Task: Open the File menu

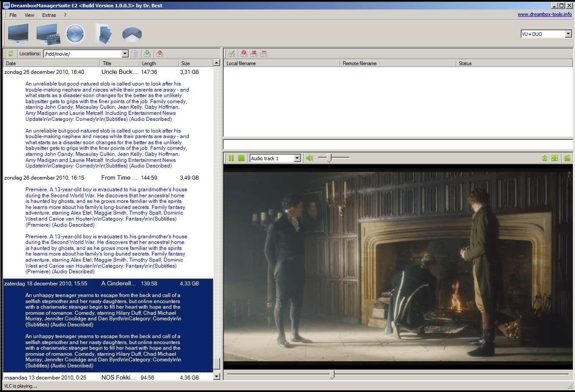Action: (x=13, y=15)
